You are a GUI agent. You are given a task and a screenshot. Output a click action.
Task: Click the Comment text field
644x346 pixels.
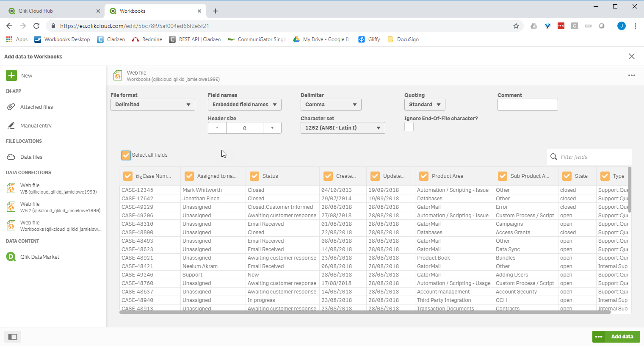tap(528, 105)
